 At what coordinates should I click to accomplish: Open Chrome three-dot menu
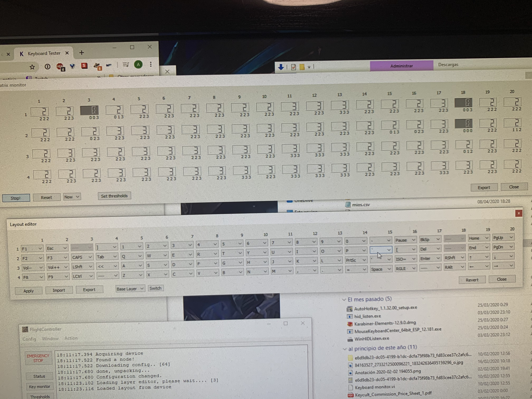(151, 64)
